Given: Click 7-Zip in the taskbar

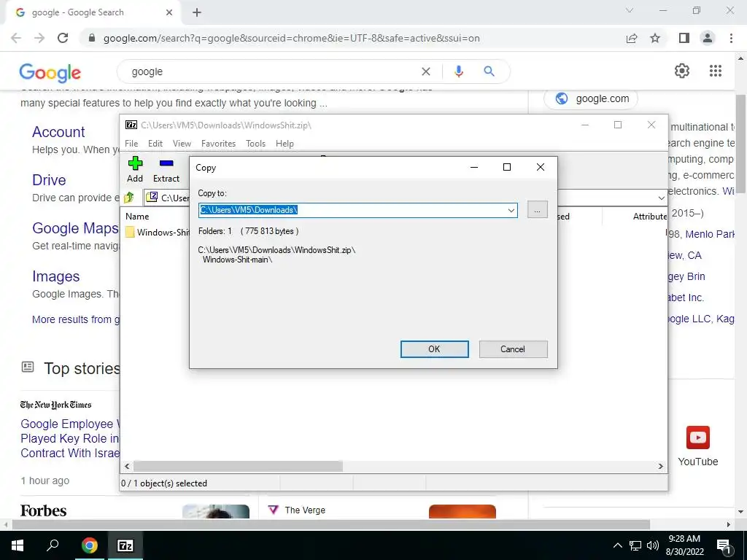Looking at the screenshot, I should [x=125, y=545].
